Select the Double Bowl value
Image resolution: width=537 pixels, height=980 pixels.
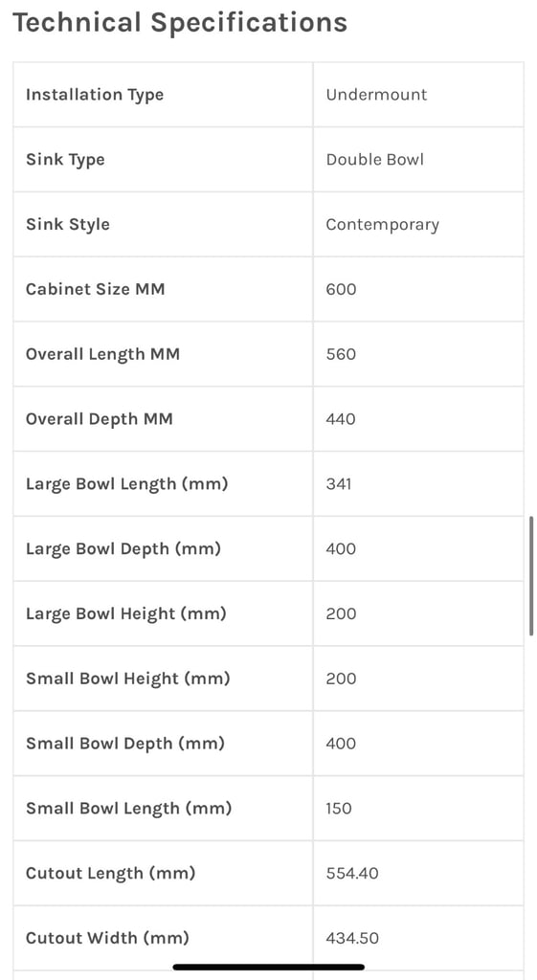(x=374, y=160)
